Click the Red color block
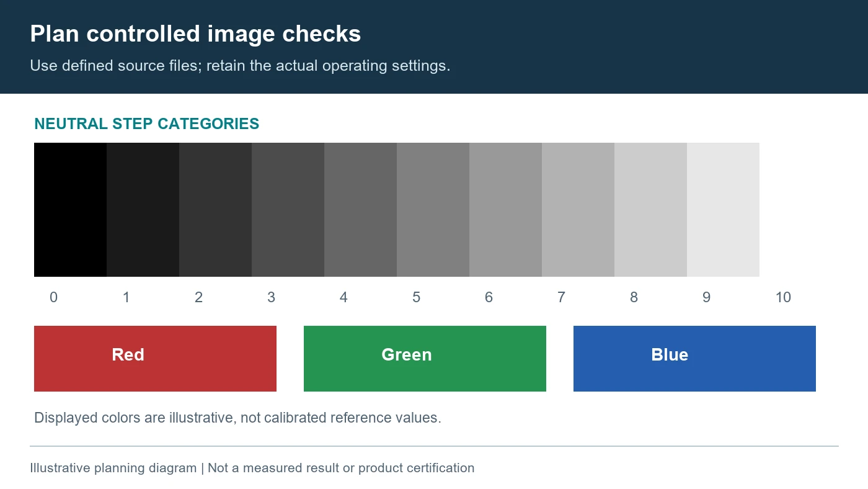Image resolution: width=868 pixels, height=489 pixels. click(155, 359)
